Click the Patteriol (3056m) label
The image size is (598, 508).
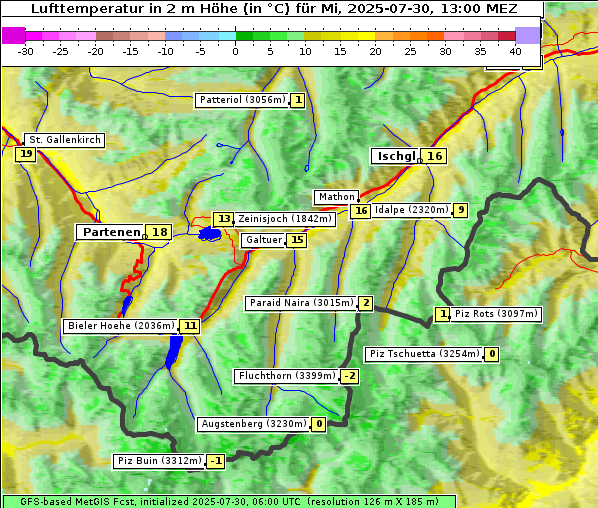pos(242,100)
